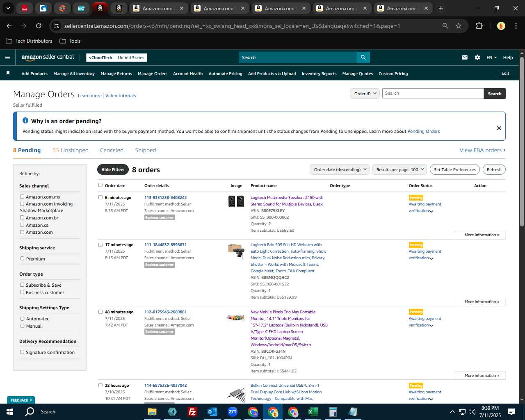Check the Amazon.ca sales channel filter

[22, 225]
